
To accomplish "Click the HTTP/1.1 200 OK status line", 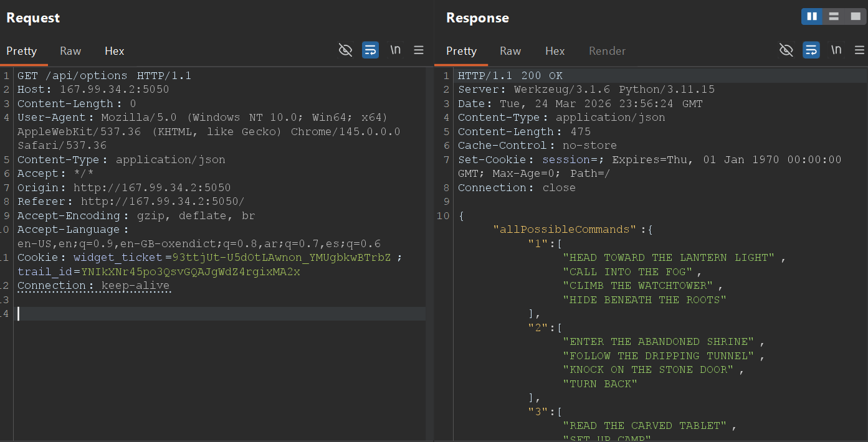I will coord(510,76).
